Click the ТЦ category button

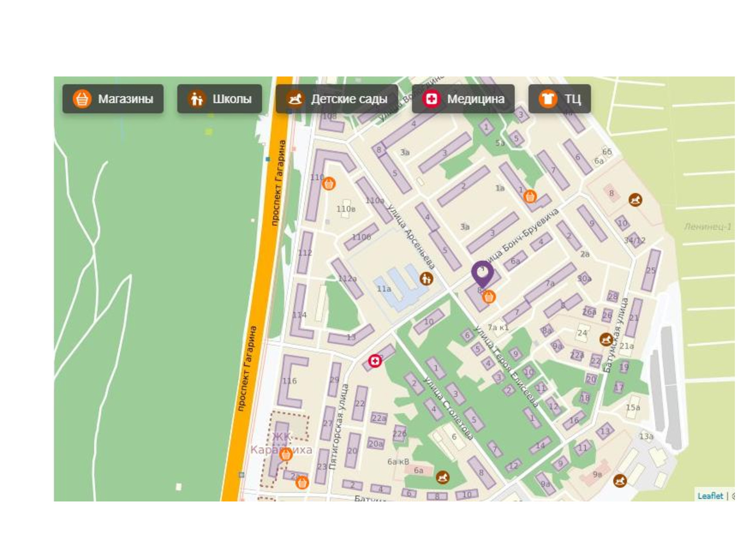(x=559, y=99)
